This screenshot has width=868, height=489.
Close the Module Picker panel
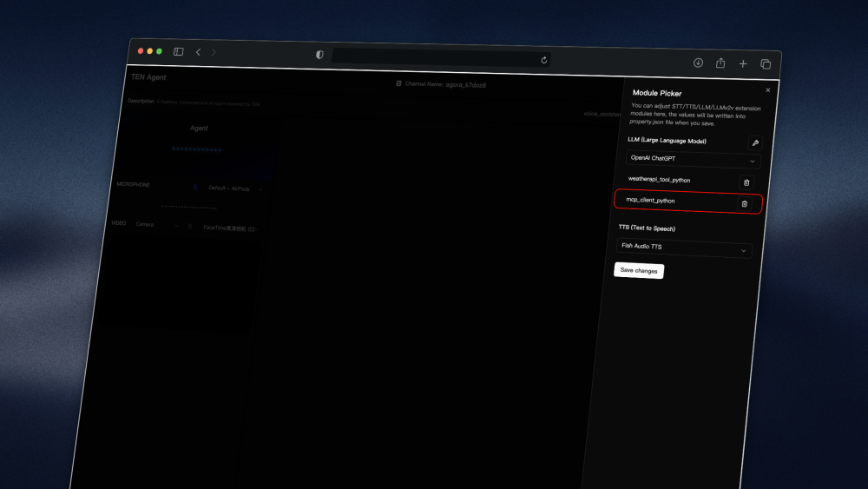tap(768, 90)
